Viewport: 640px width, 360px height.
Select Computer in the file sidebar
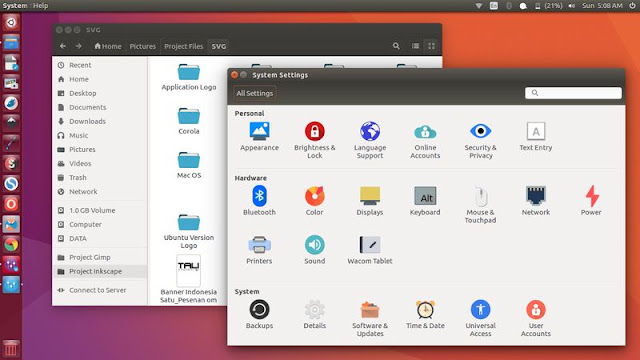(x=100, y=224)
